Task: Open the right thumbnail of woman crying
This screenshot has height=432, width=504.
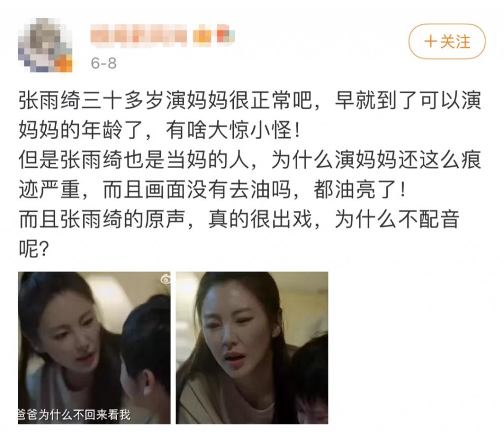Action: tap(252, 348)
